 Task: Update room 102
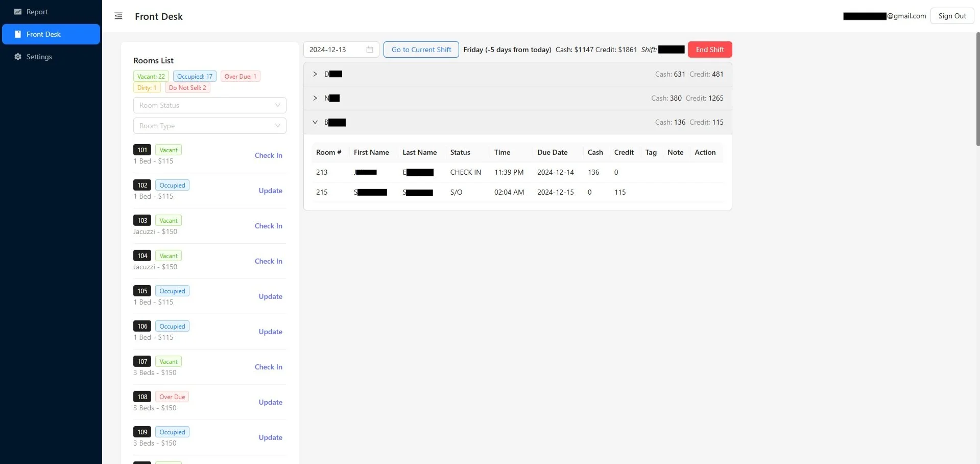[x=271, y=191]
